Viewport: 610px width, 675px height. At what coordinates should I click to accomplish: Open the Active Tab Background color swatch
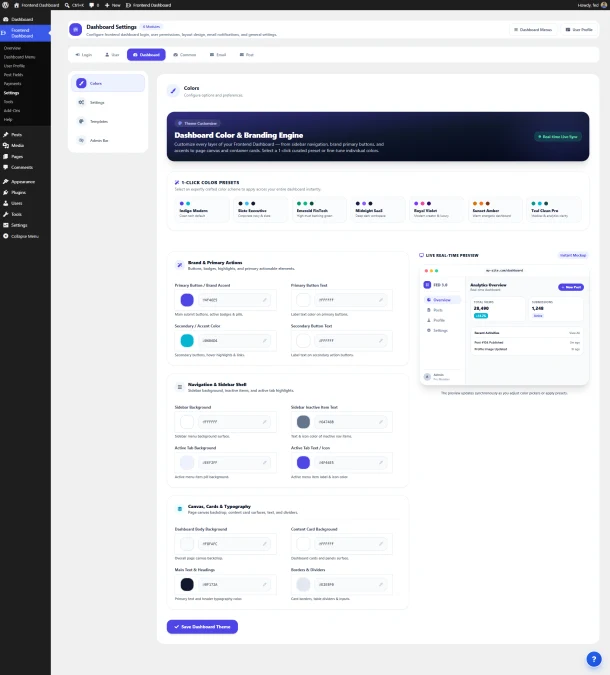187,462
